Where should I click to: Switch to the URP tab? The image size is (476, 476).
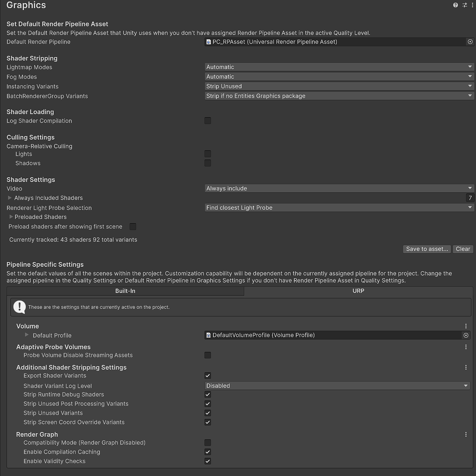358,291
